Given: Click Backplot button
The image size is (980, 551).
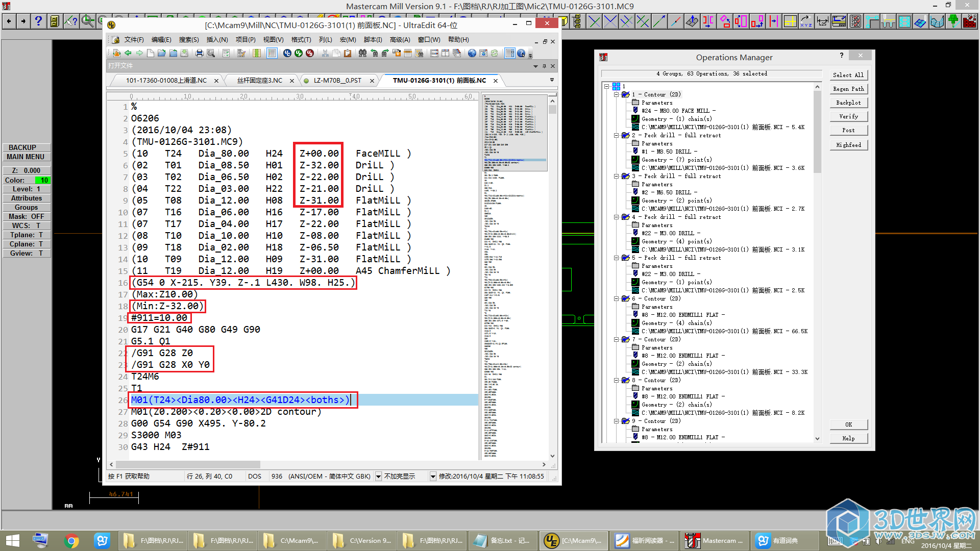Looking at the screenshot, I should pos(848,103).
